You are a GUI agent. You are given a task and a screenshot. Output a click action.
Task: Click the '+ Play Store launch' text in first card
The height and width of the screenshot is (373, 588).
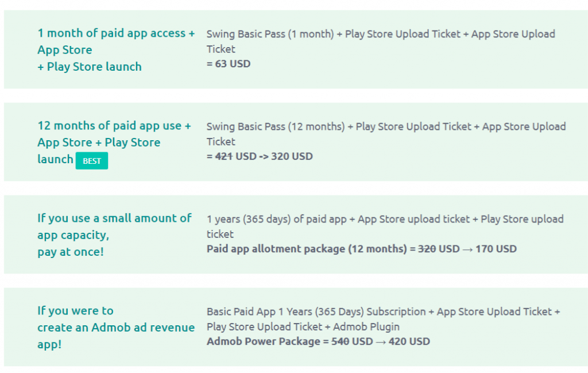click(90, 67)
